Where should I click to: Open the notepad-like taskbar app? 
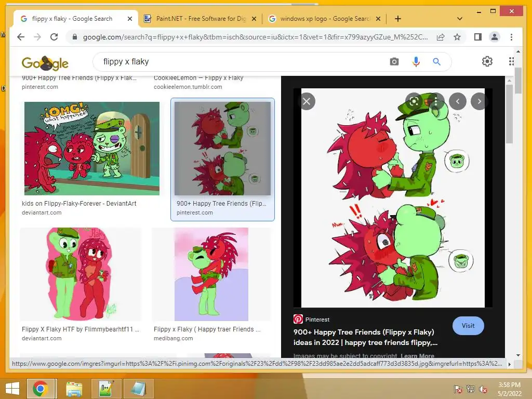coord(139,389)
